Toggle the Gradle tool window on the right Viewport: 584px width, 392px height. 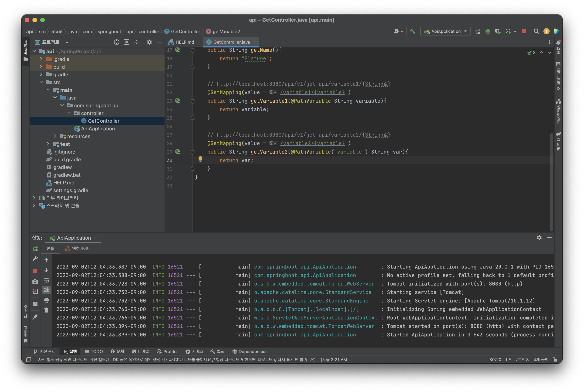pyautogui.click(x=558, y=142)
